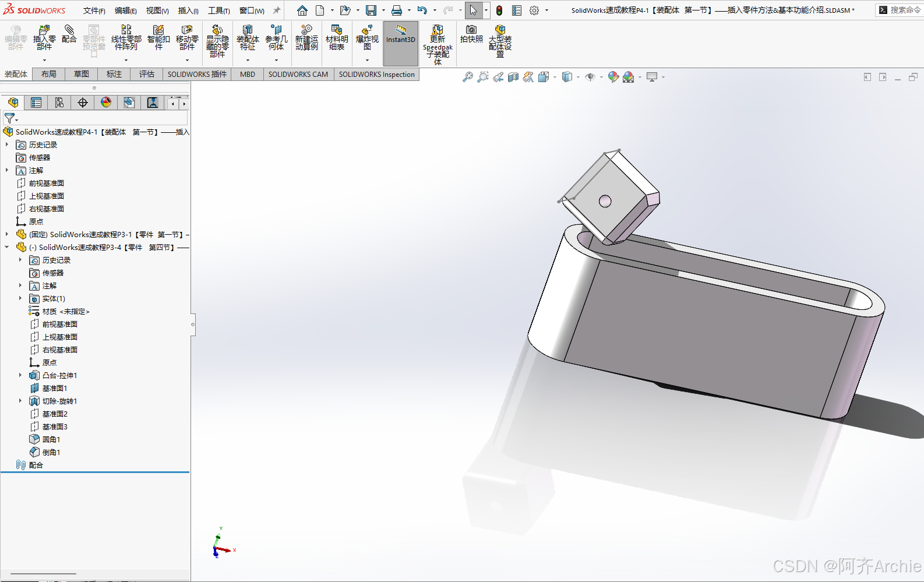Open the ConfigurationManager tab icon
This screenshot has height=582, width=924.
59,103
